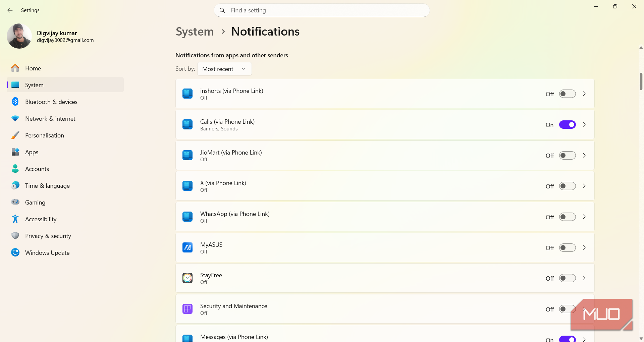
Task: Expand JioMart notification settings chevron
Action: tap(584, 156)
